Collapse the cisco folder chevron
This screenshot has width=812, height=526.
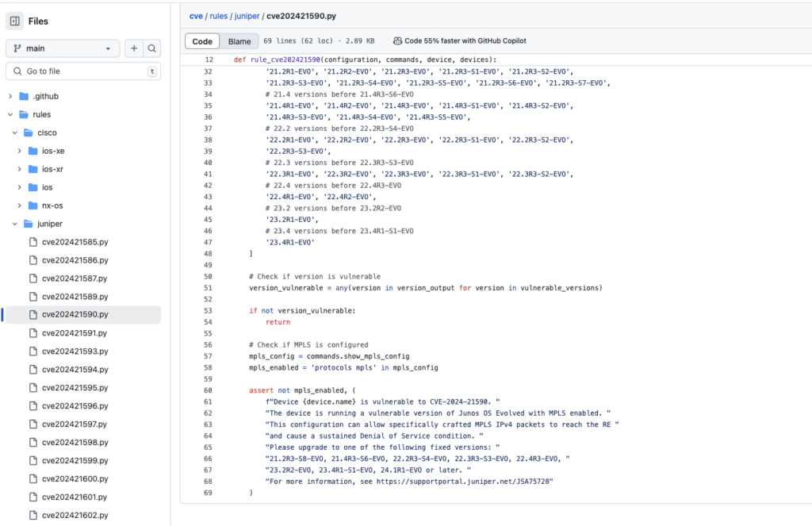click(x=15, y=132)
